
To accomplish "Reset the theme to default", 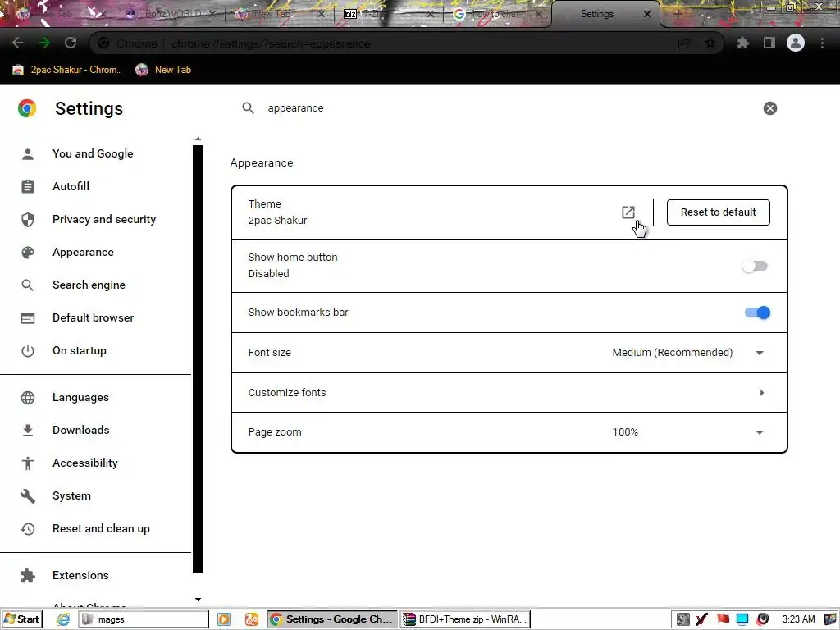I will [x=718, y=212].
